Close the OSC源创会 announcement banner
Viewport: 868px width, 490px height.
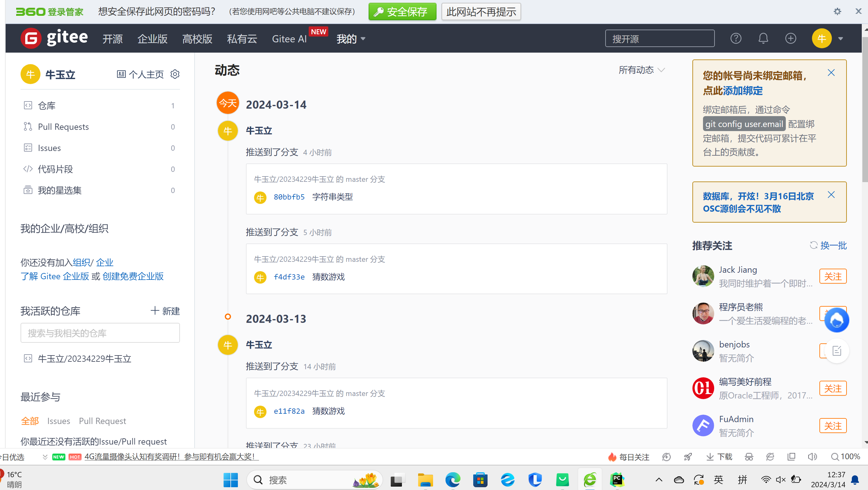click(831, 195)
